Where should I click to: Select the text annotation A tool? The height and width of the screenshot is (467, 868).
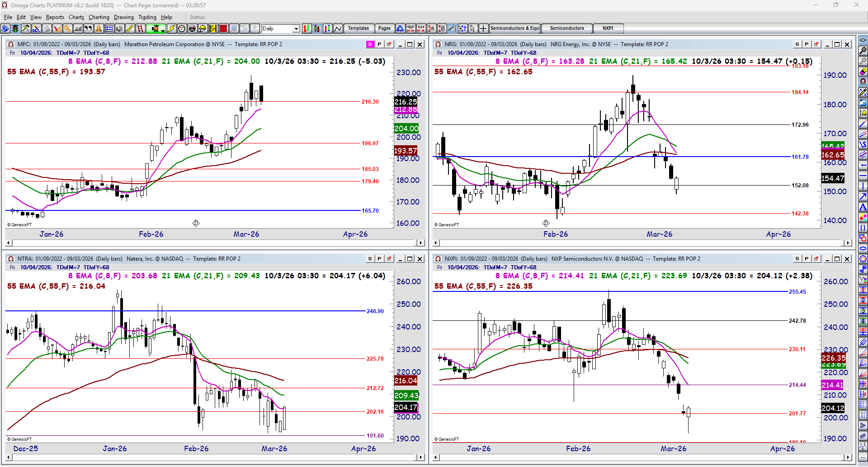pyautogui.click(x=863, y=207)
